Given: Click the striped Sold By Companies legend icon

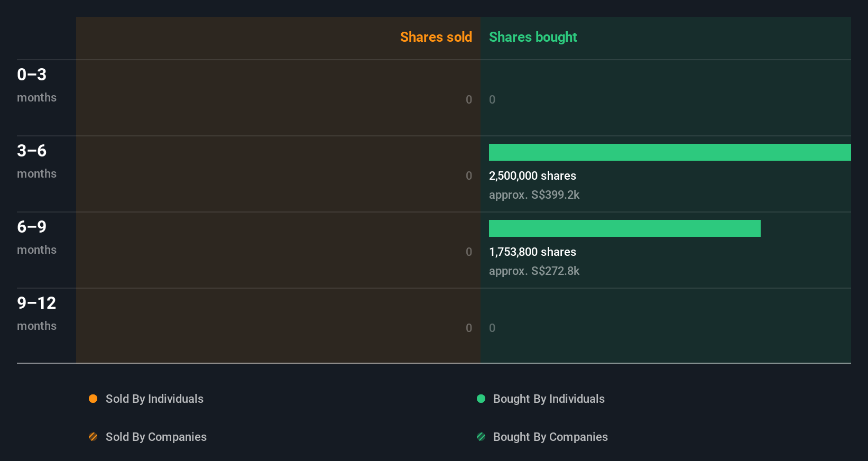Looking at the screenshot, I should [x=93, y=437].
